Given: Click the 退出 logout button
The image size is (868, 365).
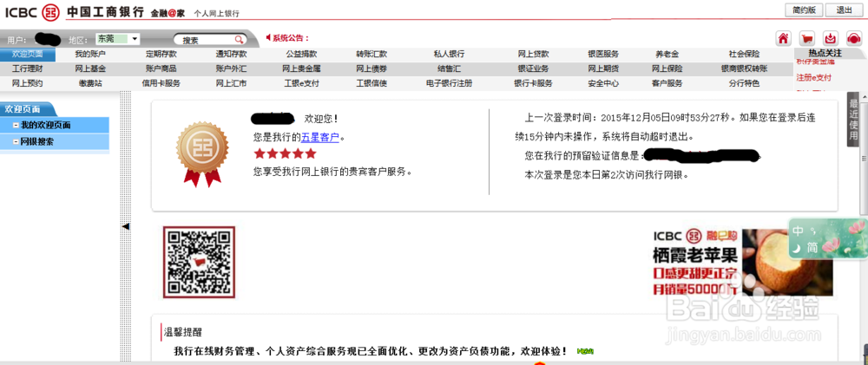Looking at the screenshot, I should point(845,10).
